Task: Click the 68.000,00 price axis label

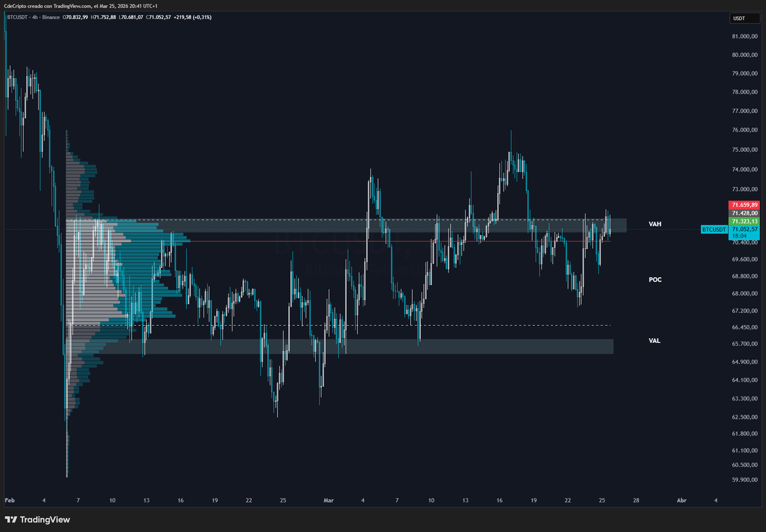Action: [744, 293]
